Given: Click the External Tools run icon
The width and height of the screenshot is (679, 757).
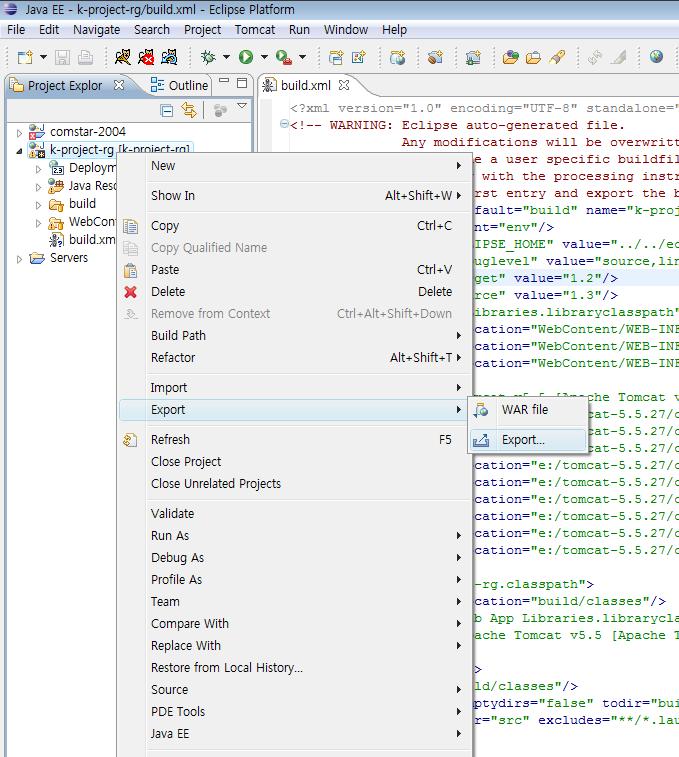Looking at the screenshot, I should click(284, 57).
